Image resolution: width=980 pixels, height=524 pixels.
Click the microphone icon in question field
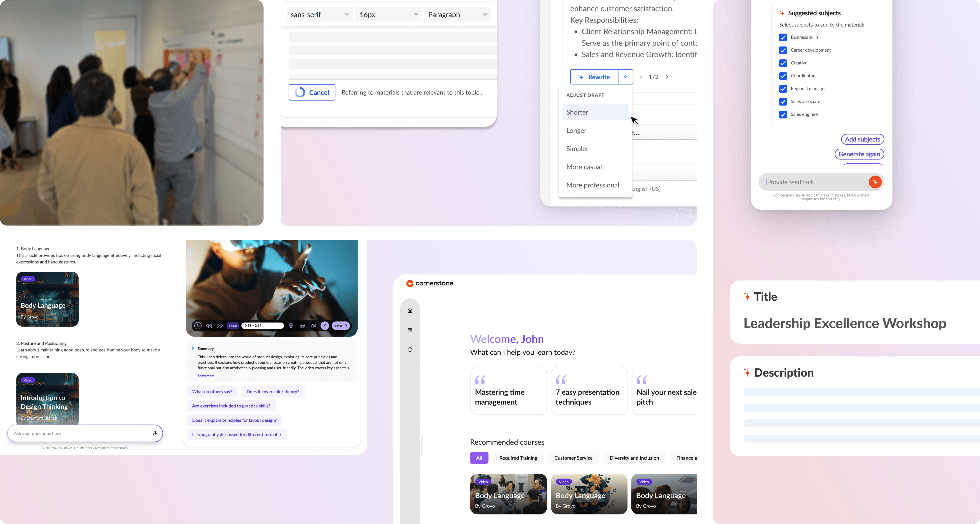point(154,433)
